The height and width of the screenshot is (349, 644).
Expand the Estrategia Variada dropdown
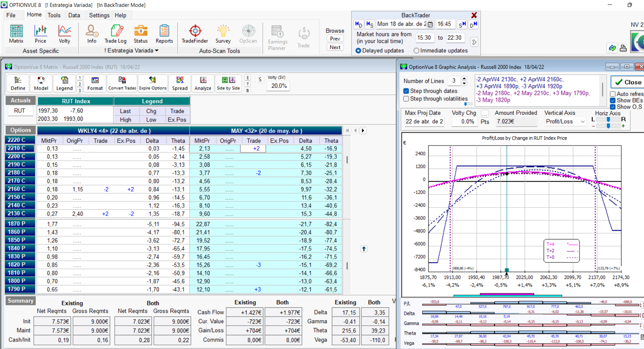tap(157, 51)
